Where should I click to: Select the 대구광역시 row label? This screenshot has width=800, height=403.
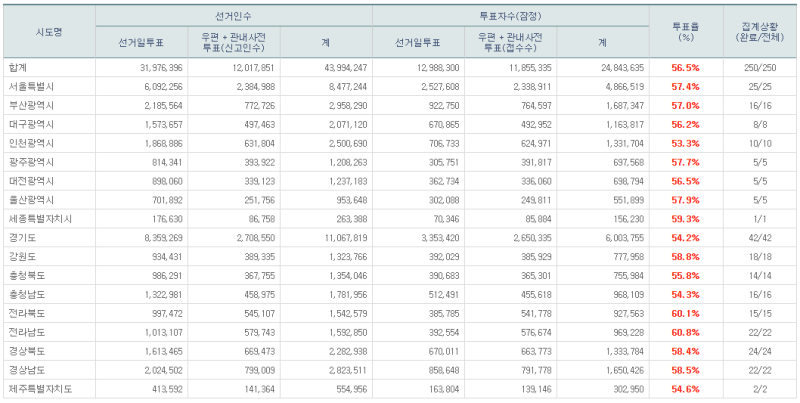(x=31, y=124)
